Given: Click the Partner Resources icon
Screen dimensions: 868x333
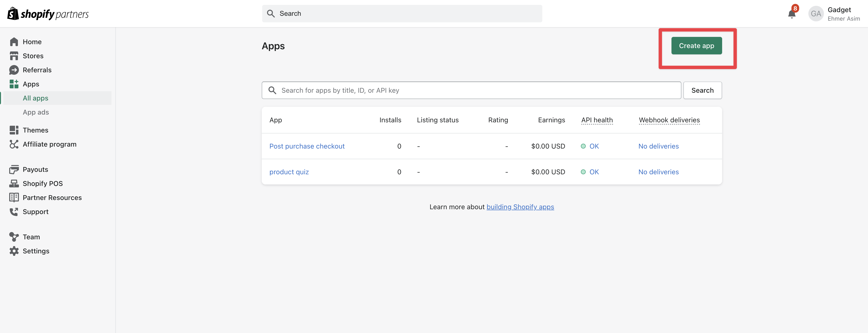Looking at the screenshot, I should 14,198.
